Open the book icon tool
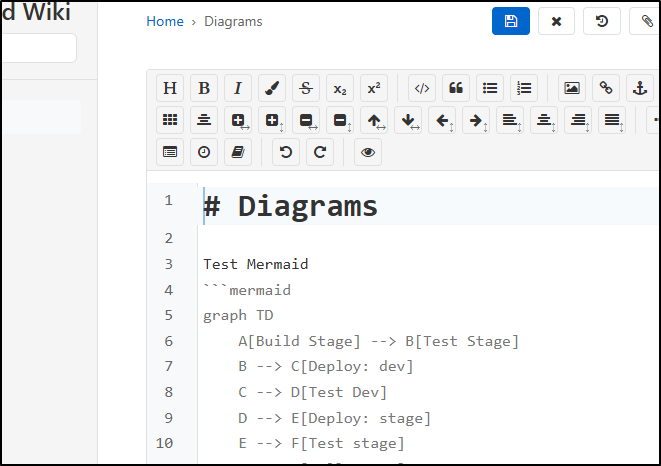Image resolution: width=661 pixels, height=466 pixels. click(x=238, y=152)
